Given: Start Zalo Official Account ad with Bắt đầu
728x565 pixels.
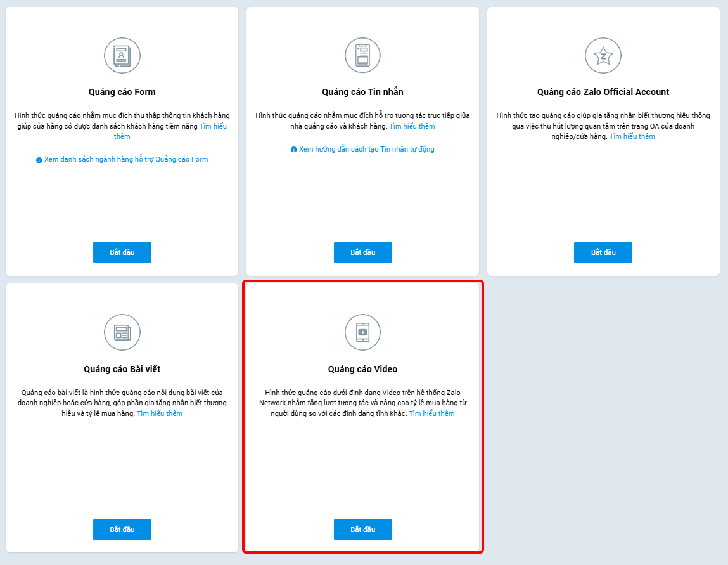Looking at the screenshot, I should point(603,252).
